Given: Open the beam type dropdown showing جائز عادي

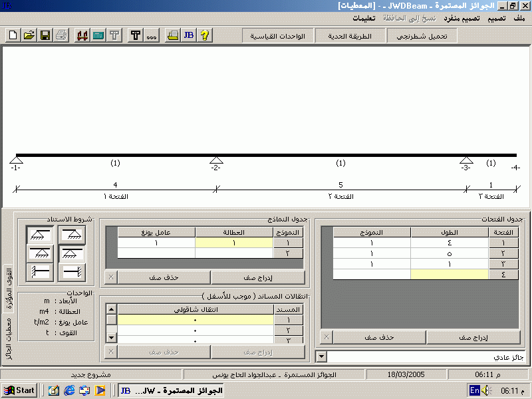Looking at the screenshot, I should tap(322, 357).
